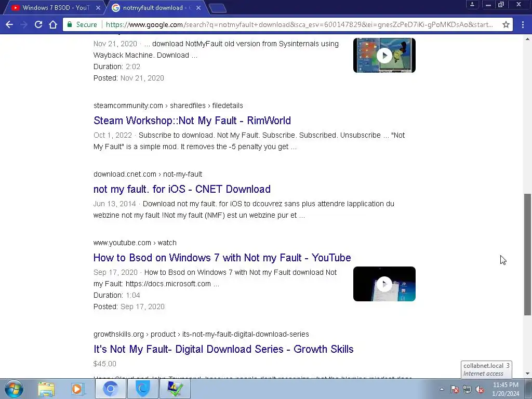Close the Windows 7 BSOD YouTube tab
532x399 pixels.
click(98, 7)
